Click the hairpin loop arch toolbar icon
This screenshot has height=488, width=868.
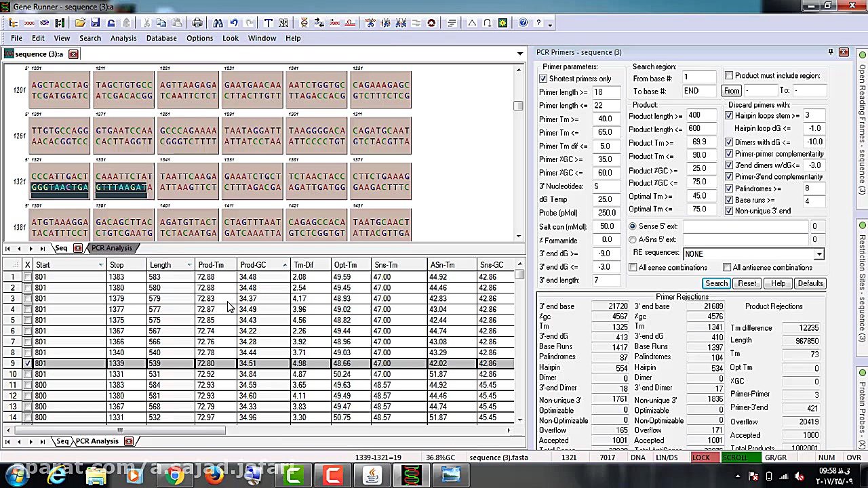(487, 23)
